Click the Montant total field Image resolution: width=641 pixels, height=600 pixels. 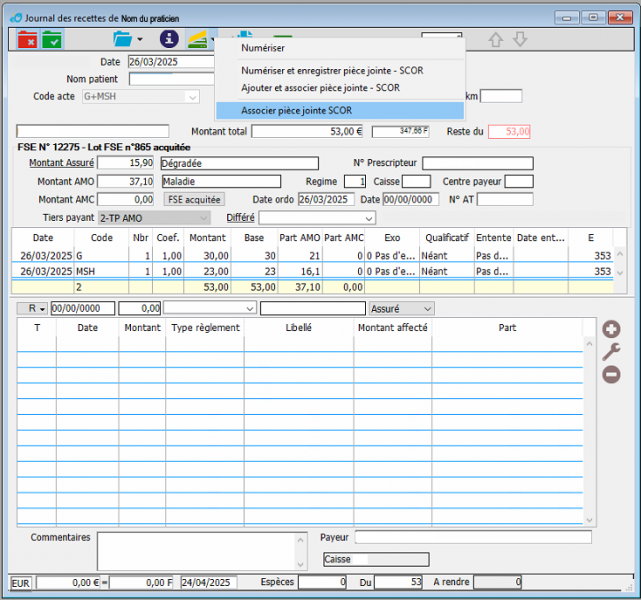(x=307, y=131)
